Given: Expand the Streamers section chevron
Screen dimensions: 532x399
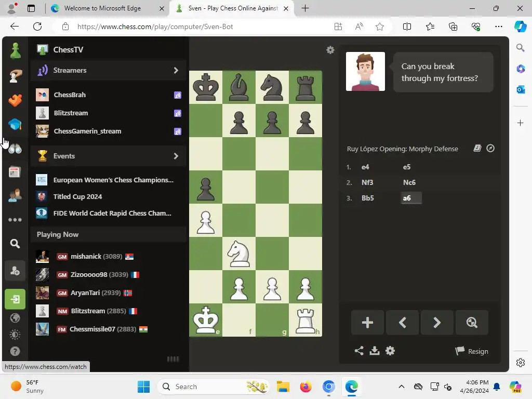Looking at the screenshot, I should tap(176, 70).
